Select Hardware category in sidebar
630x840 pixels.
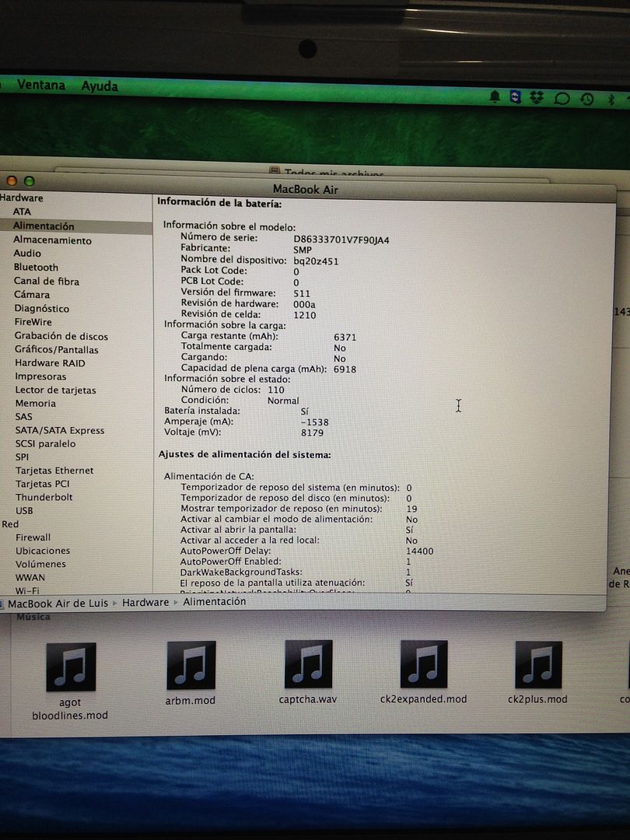click(x=22, y=198)
